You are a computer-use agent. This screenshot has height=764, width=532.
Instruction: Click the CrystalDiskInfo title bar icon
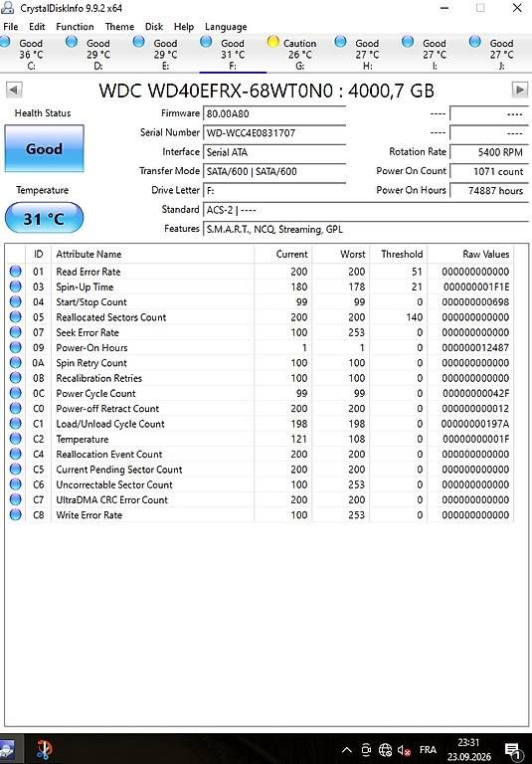pyautogui.click(x=7, y=8)
